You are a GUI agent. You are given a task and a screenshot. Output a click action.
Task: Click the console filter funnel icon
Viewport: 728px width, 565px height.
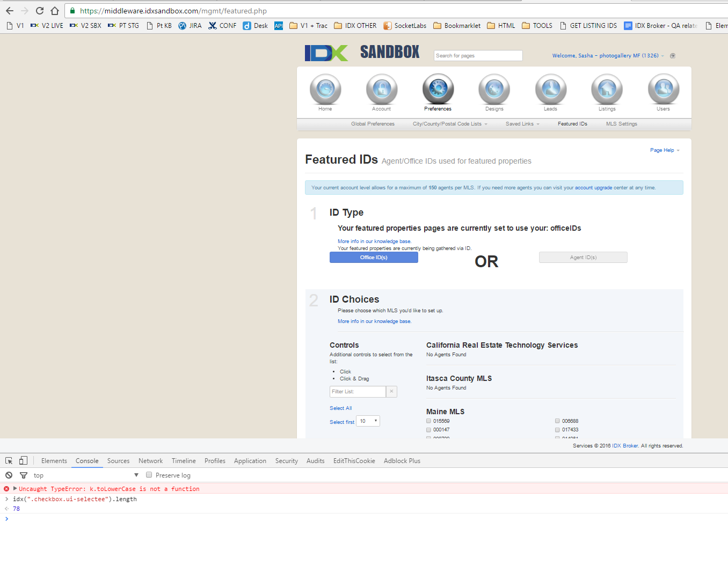click(x=24, y=475)
